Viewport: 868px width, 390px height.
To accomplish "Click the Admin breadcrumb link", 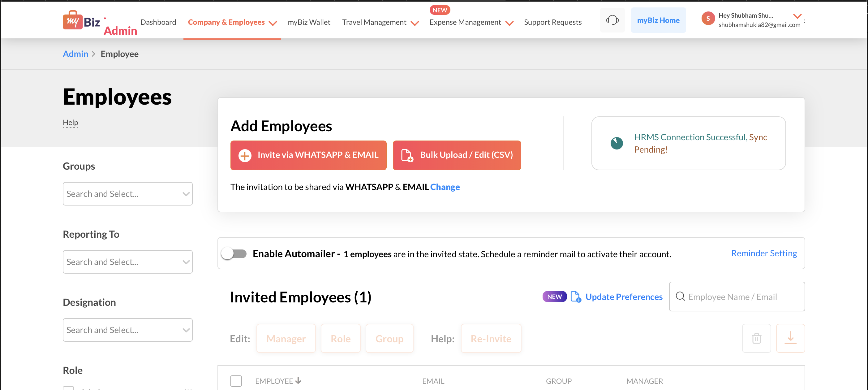I will coord(75,54).
